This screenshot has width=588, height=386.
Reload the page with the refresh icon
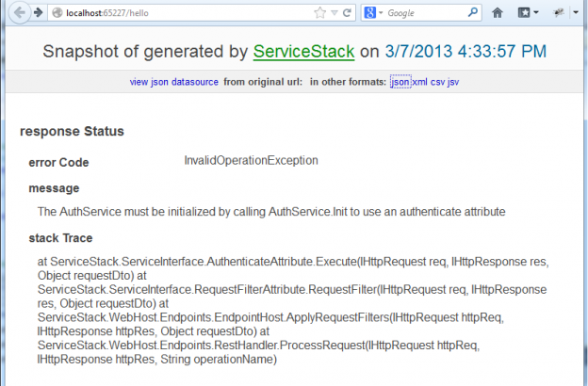tap(348, 13)
